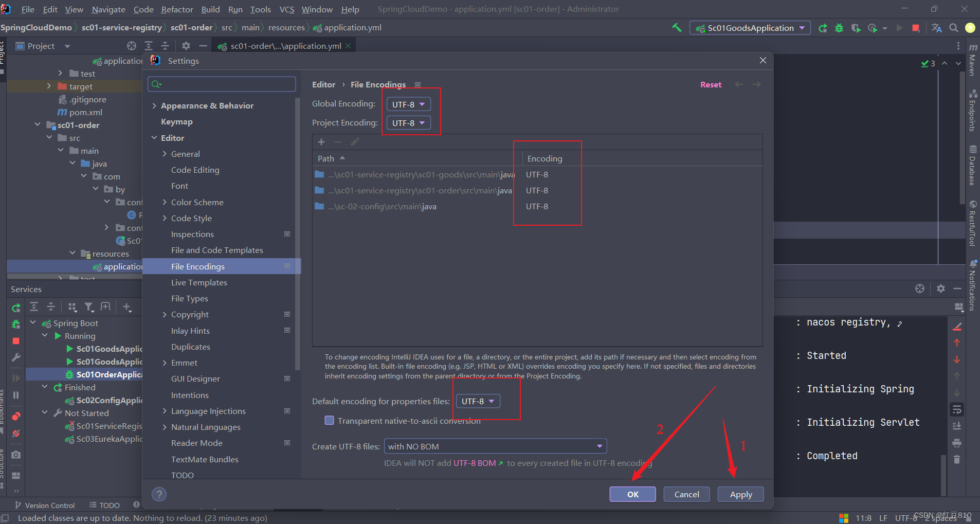The width and height of the screenshot is (980, 524).
Task: Open the Global Encoding dropdown
Action: tap(408, 103)
